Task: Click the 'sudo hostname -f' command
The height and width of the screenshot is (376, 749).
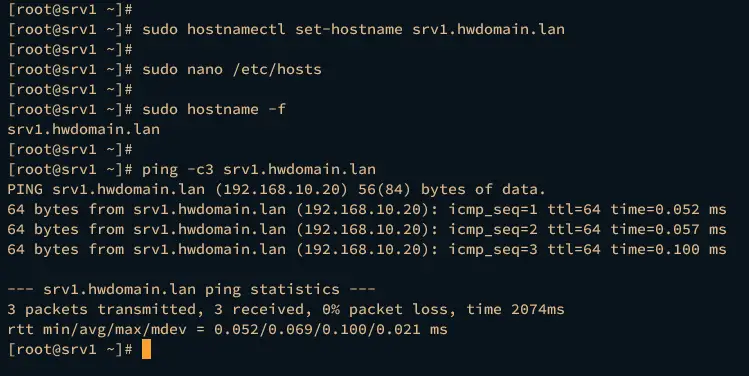Action: click(x=214, y=109)
